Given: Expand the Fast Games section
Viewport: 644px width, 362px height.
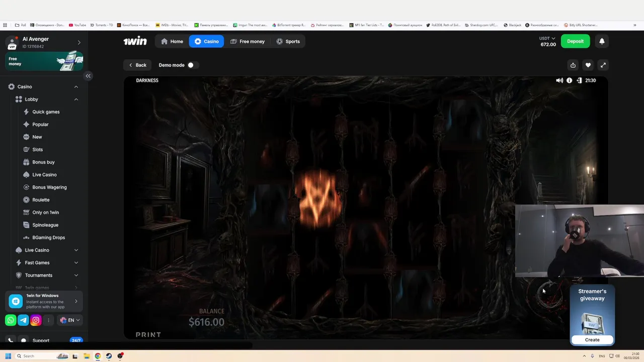Looking at the screenshot, I should (x=76, y=262).
